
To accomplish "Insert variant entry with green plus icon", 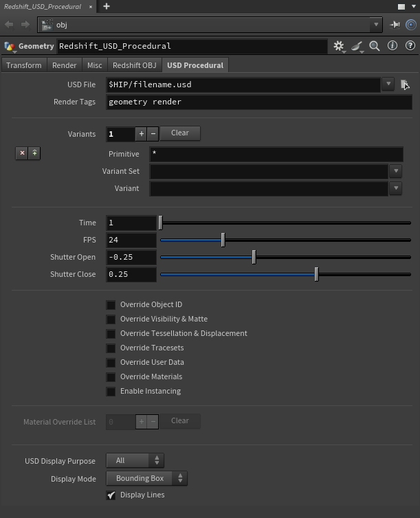I will point(34,153).
